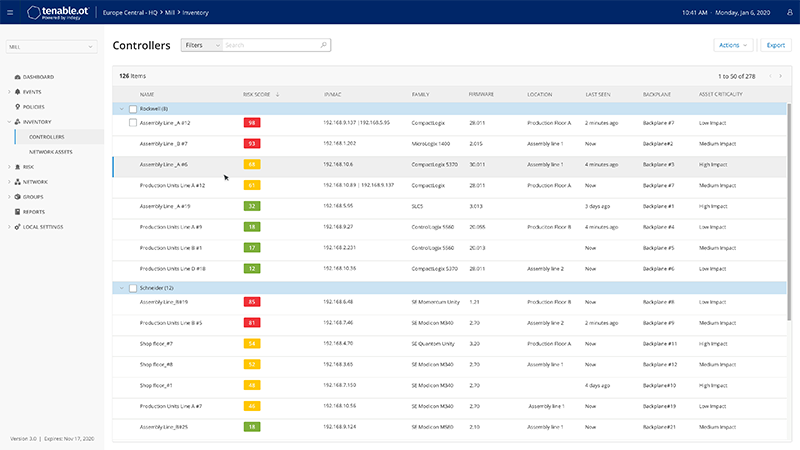Open Network Assets menu item
Screen dimensions: 800x450
pos(51,152)
